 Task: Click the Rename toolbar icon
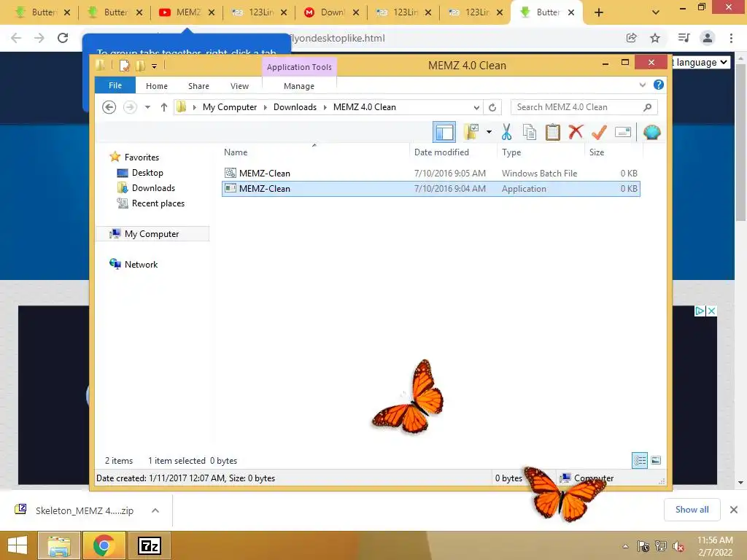click(623, 132)
